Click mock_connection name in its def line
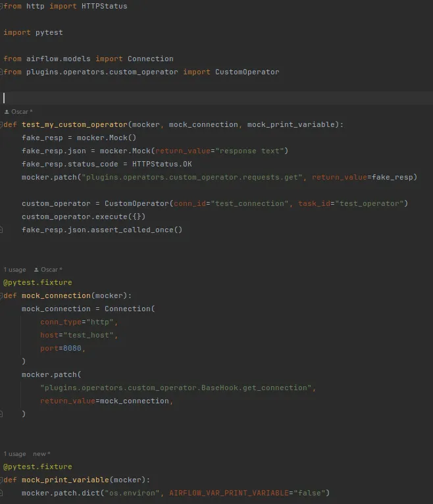 pyautogui.click(x=56, y=295)
